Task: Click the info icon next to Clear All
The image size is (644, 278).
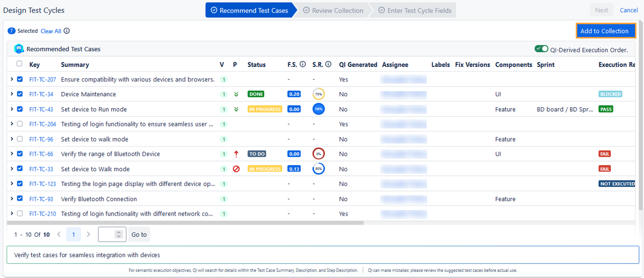Action: pyautogui.click(x=67, y=31)
